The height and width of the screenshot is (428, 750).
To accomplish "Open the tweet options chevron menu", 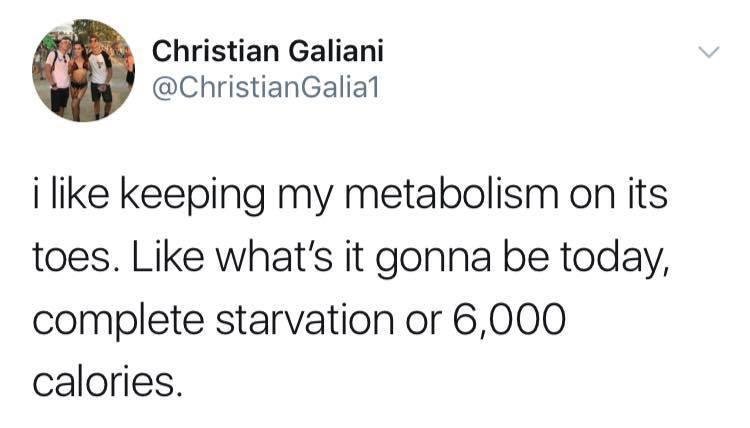I will [708, 52].
